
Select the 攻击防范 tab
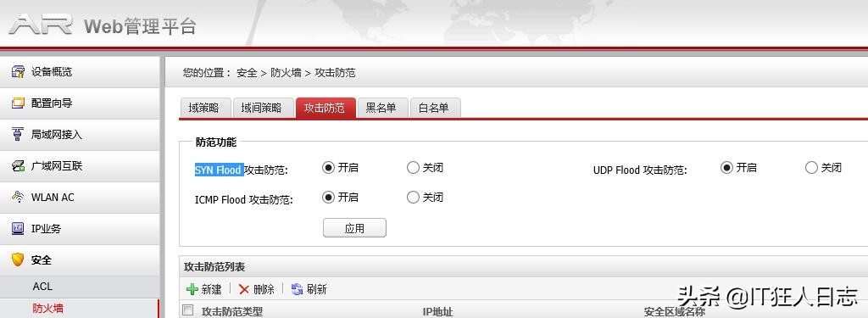(x=325, y=108)
